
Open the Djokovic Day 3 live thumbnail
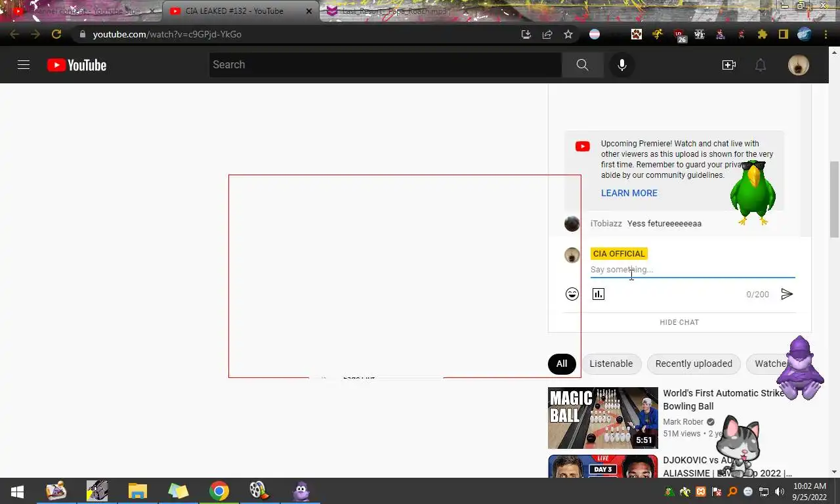tap(602, 466)
